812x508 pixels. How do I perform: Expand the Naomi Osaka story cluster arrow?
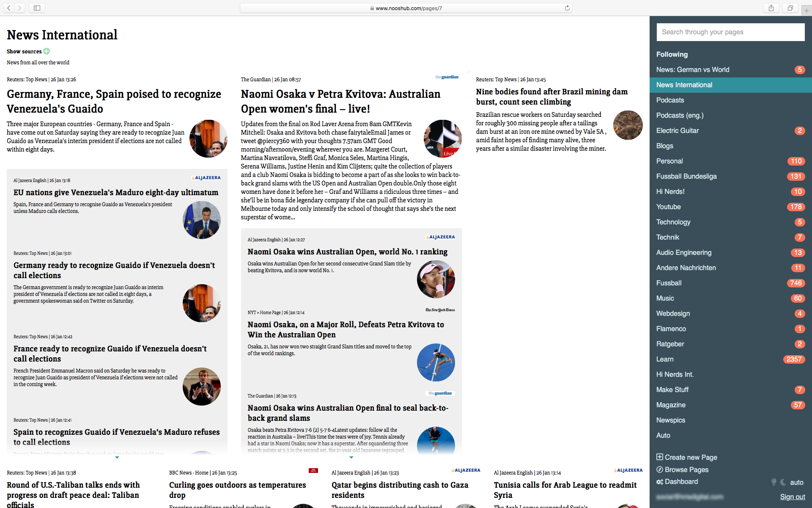tap(351, 457)
